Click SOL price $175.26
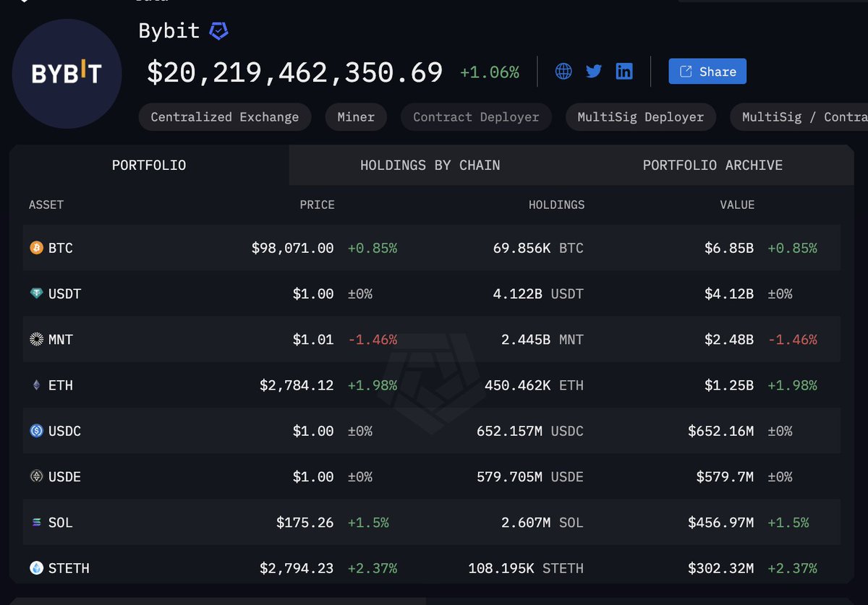 click(305, 522)
